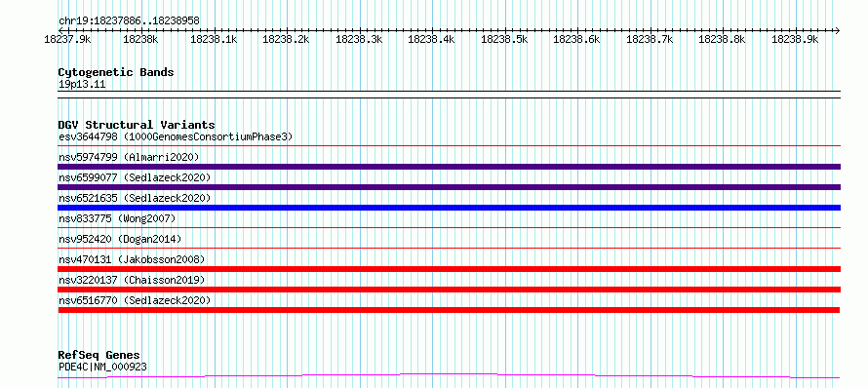The height and width of the screenshot is (388, 868).
Task: Click the 18238.4k ruler tick label
Action: [431, 39]
